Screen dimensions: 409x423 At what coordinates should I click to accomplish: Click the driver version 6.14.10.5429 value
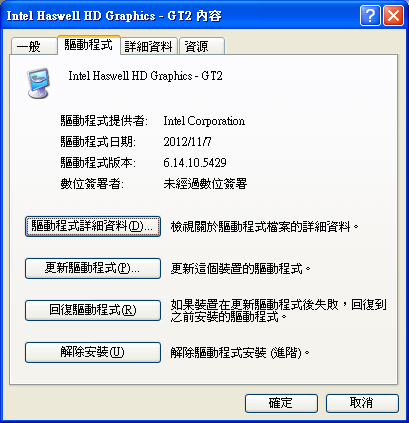pos(195,163)
